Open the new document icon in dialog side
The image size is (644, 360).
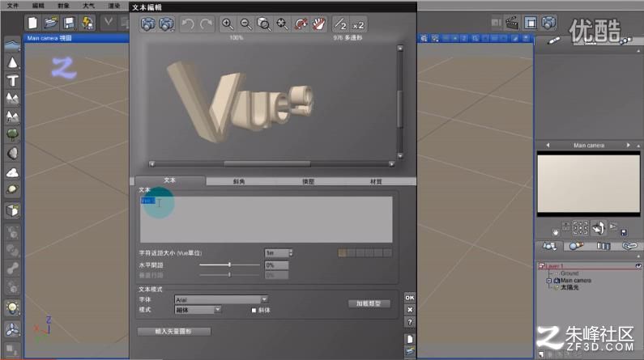click(409, 339)
